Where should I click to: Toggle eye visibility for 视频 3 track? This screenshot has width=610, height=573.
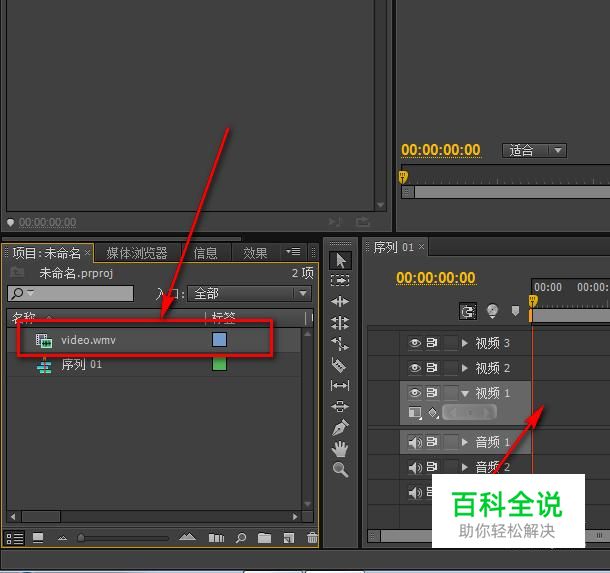(x=415, y=343)
